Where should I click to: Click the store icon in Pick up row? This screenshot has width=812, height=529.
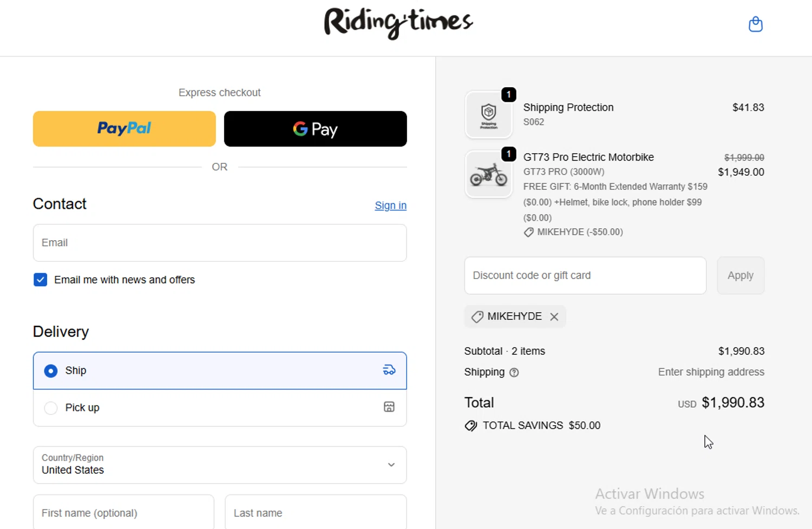(389, 407)
